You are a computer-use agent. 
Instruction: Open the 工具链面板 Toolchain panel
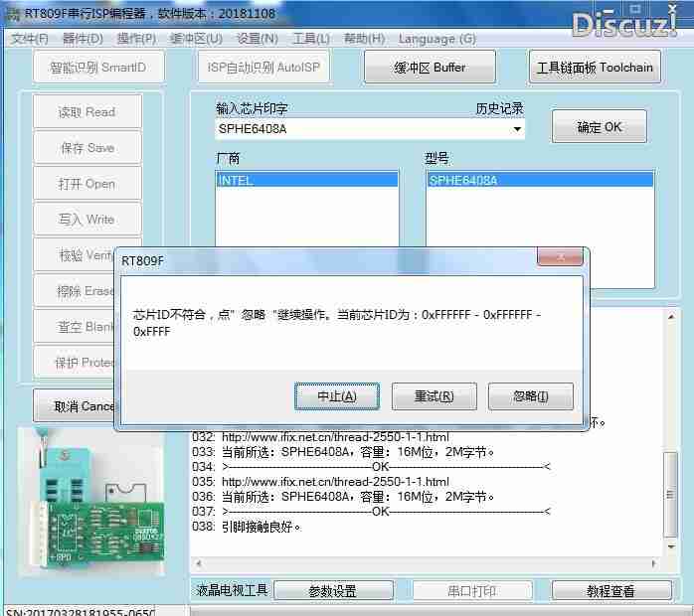[x=595, y=67]
